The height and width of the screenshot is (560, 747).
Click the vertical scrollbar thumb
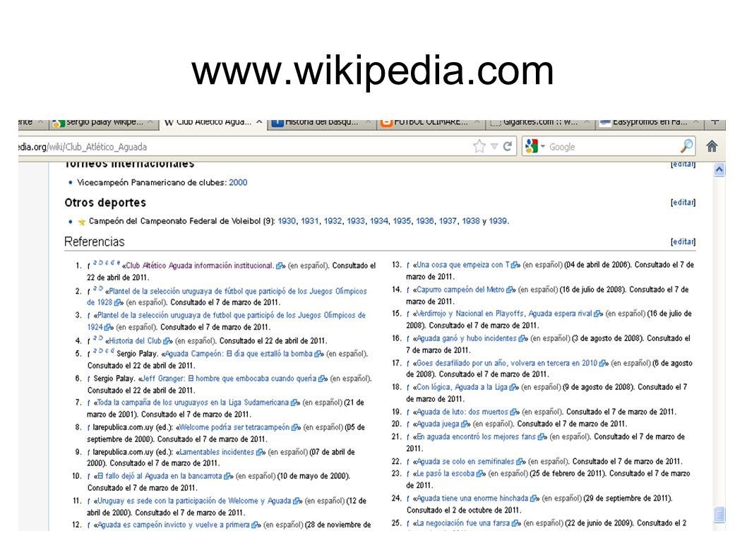click(719, 514)
